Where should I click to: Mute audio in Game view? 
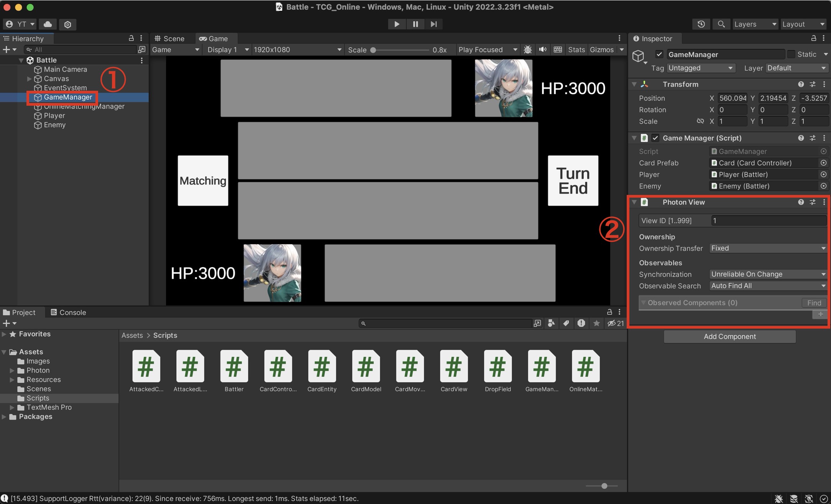543,50
